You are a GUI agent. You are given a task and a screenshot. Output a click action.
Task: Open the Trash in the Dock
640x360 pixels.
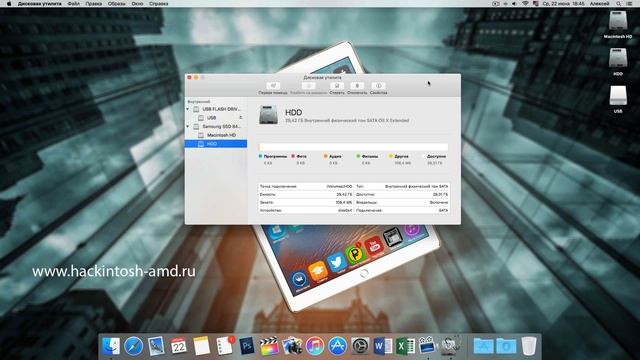pos(529,346)
